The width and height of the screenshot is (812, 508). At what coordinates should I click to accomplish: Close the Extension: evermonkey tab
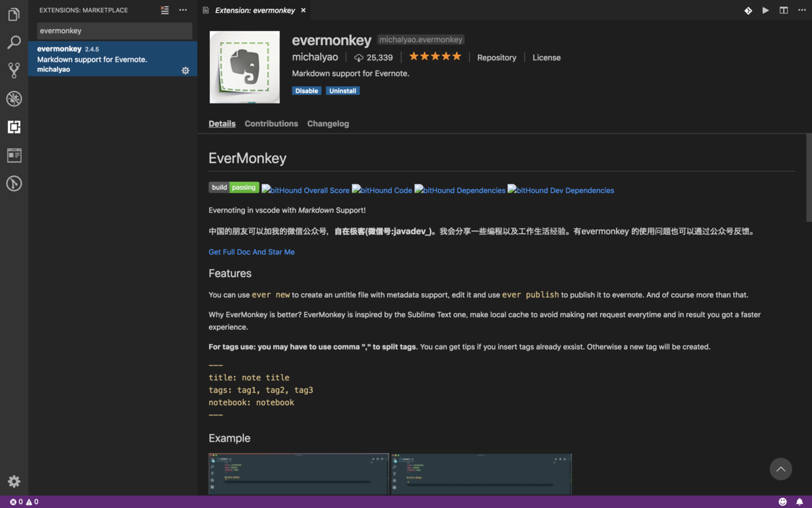click(x=303, y=10)
